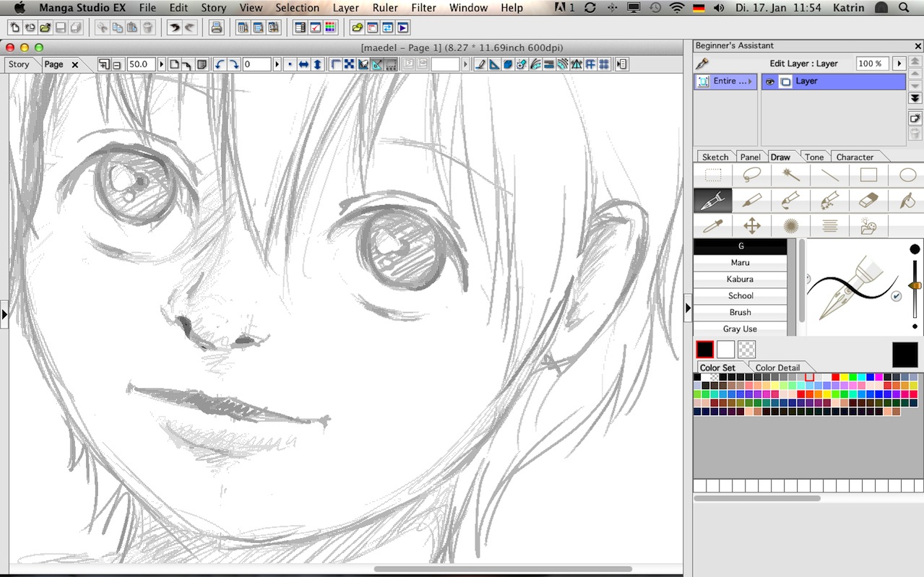Select the Pen tool in Draw panel
924x577 pixels.
(x=713, y=200)
